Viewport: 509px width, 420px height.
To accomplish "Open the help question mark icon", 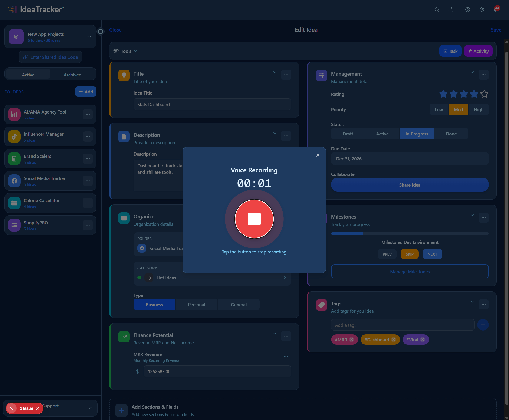I will [467, 10].
